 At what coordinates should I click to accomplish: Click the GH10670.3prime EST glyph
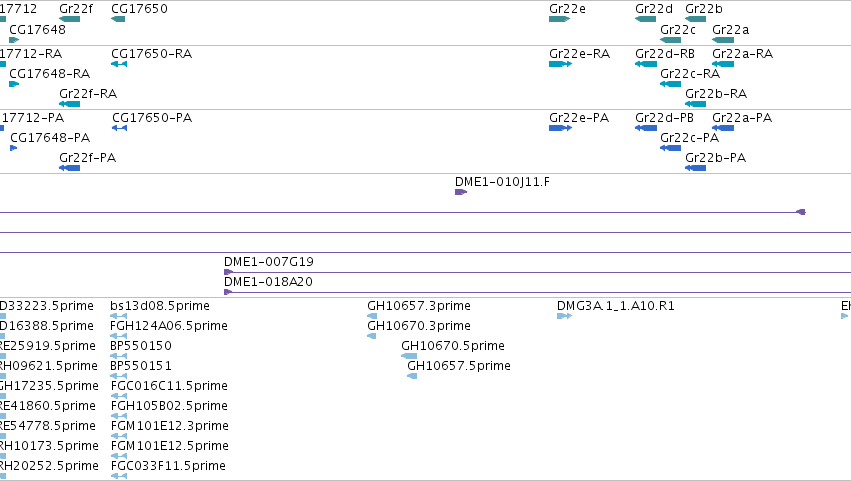[x=372, y=336]
